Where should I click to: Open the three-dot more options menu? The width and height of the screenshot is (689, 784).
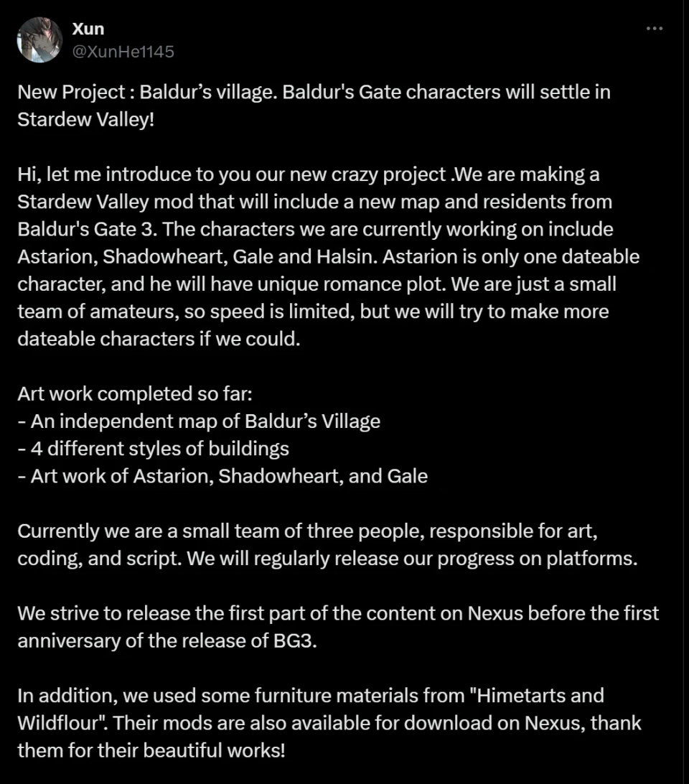(x=654, y=29)
